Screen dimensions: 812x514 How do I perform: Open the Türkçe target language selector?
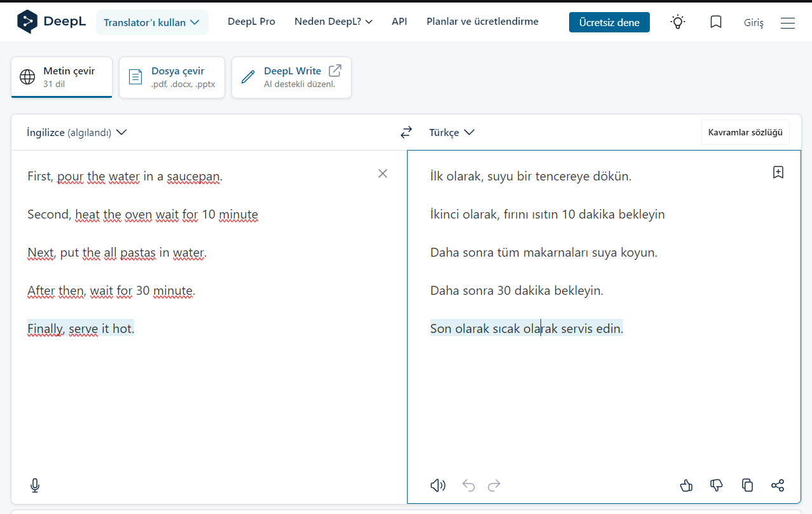click(452, 132)
